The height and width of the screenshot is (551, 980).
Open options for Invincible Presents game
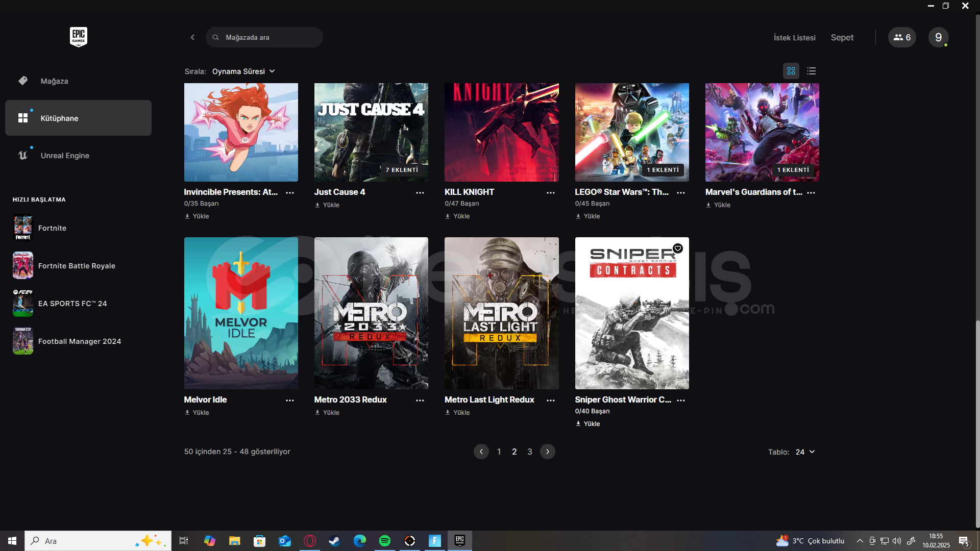(290, 192)
